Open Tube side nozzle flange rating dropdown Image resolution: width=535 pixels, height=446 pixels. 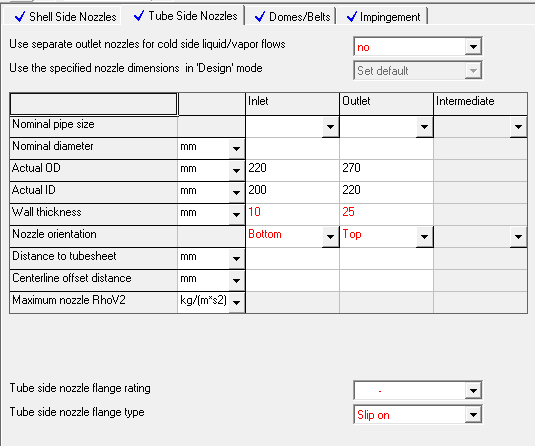pos(473,391)
